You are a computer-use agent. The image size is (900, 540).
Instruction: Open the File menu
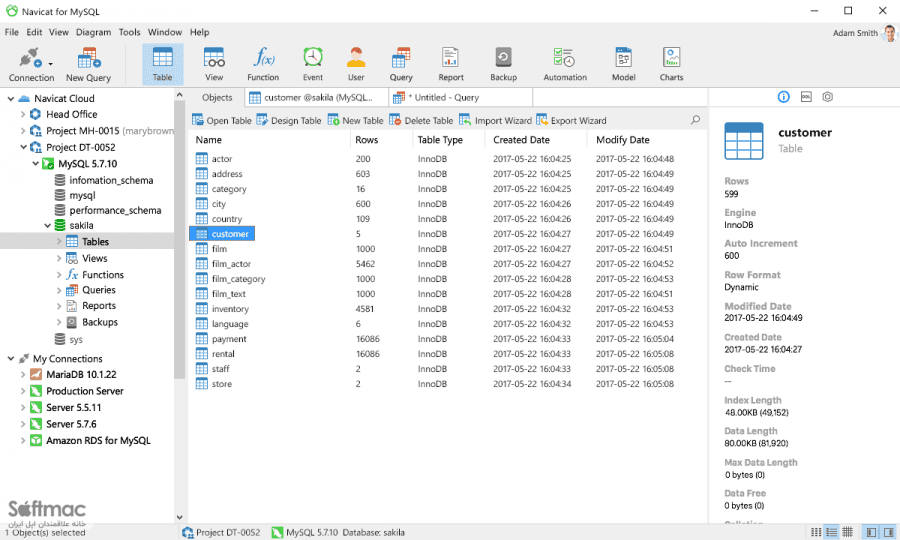(x=11, y=32)
